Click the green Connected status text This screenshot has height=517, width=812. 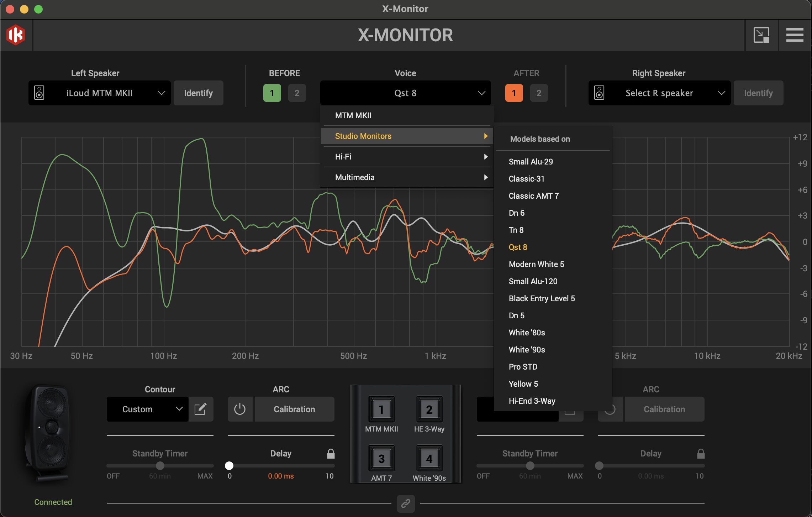[x=53, y=502]
